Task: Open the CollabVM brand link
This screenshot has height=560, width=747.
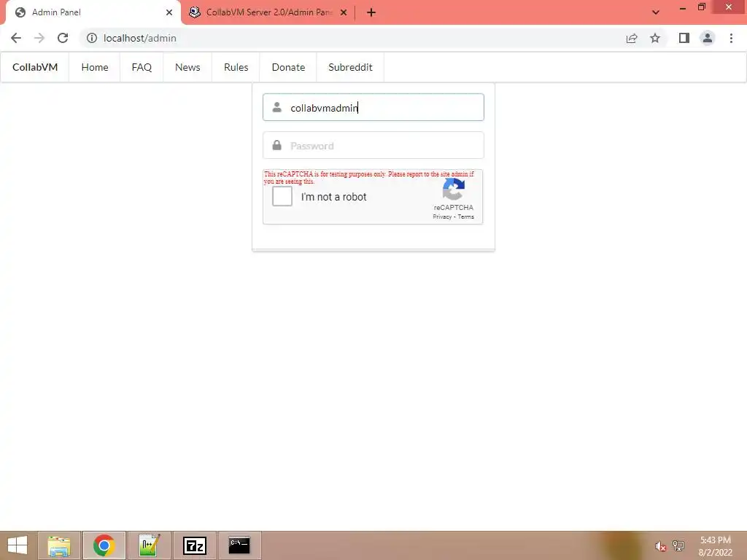Action: tap(35, 67)
